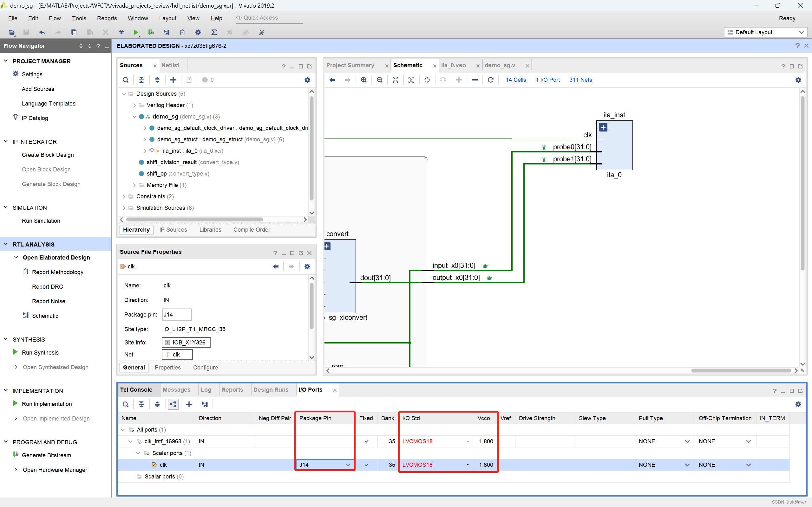Image resolution: width=812 pixels, height=507 pixels.
Task: Click the Sources horizontal scrollbar
Action: [195, 220]
